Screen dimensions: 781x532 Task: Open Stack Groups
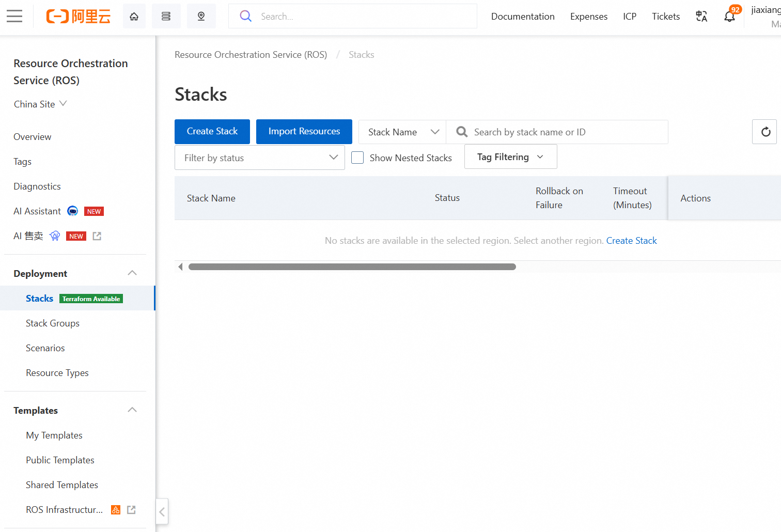point(53,323)
